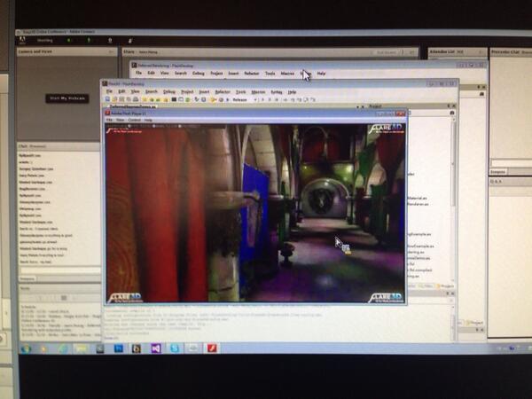
Task: Click Open file icon in FlashDevelop toolbar
Action: point(114,99)
